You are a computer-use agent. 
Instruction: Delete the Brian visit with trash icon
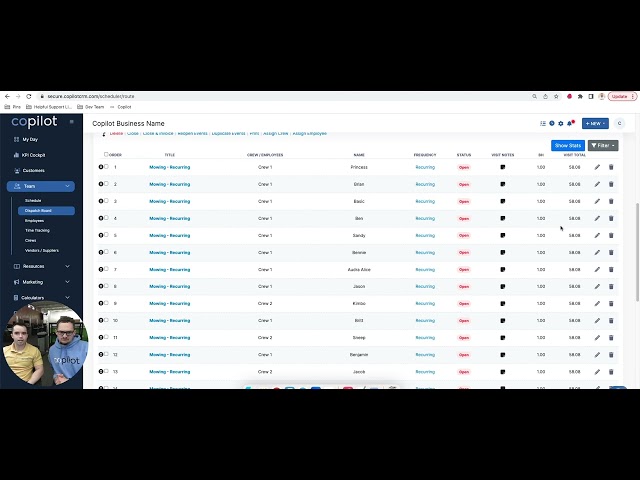click(611, 184)
